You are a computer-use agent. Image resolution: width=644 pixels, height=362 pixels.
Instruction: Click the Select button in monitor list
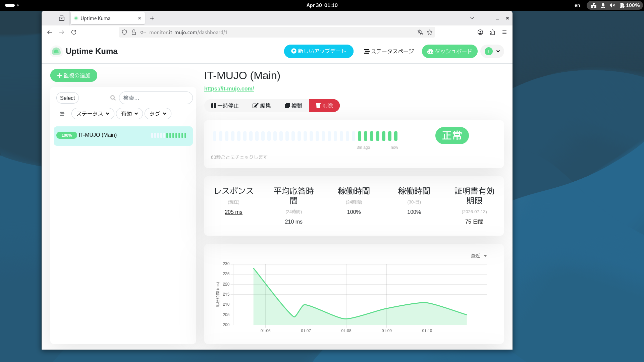[67, 98]
